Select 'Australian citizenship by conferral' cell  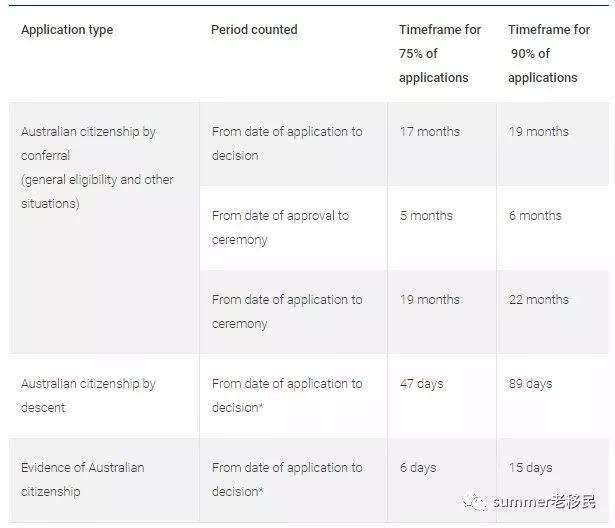[104, 228]
